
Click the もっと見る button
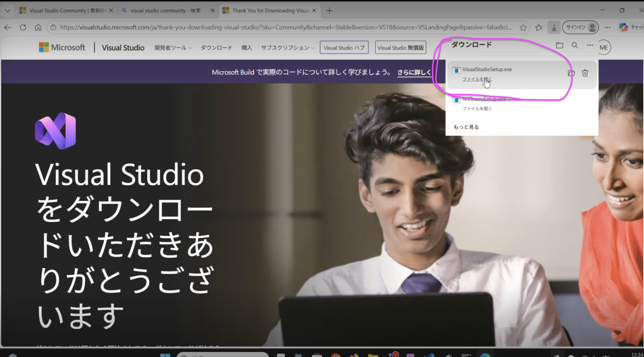pyautogui.click(x=466, y=127)
